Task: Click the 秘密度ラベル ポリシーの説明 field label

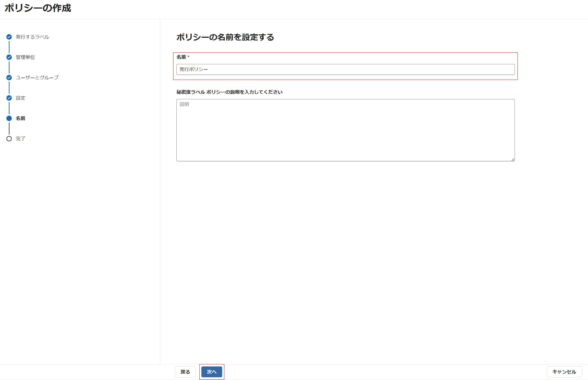Action: pyautogui.click(x=229, y=92)
